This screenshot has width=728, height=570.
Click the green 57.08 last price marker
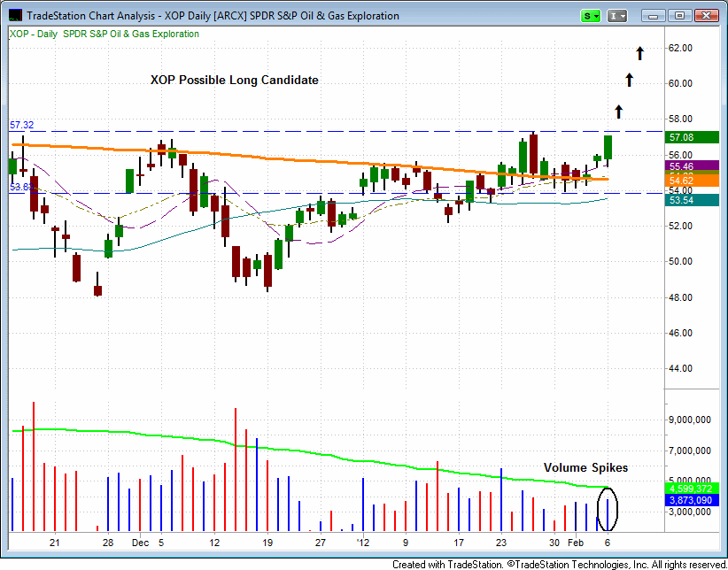coord(692,137)
